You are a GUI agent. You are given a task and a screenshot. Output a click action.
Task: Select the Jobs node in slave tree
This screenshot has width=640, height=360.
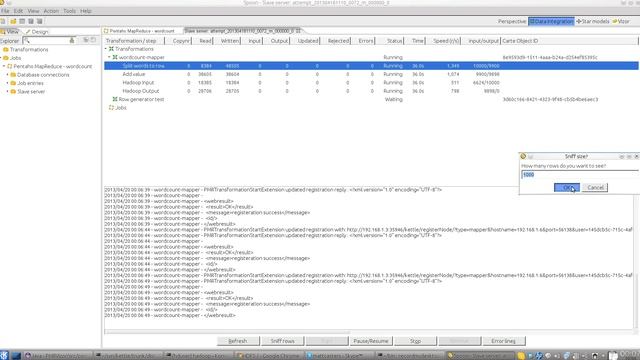tap(118, 108)
